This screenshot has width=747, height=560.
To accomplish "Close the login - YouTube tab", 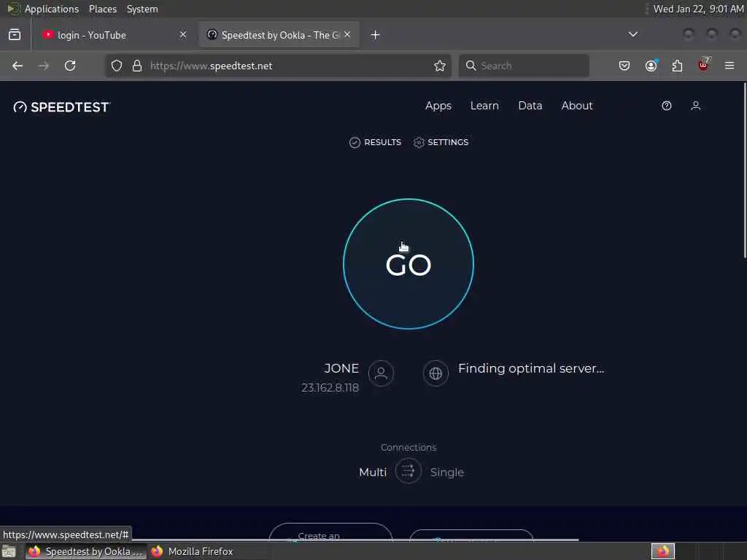I will (x=183, y=34).
